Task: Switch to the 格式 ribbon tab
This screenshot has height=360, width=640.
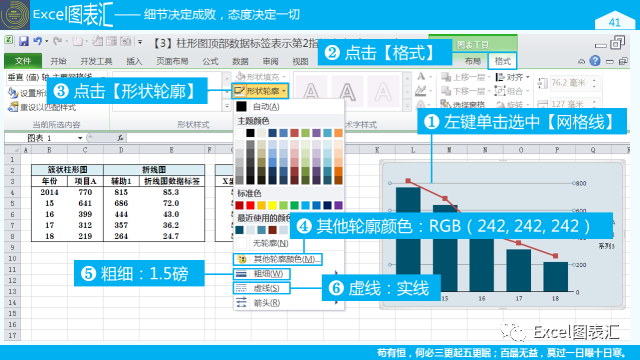Action: coord(502,61)
